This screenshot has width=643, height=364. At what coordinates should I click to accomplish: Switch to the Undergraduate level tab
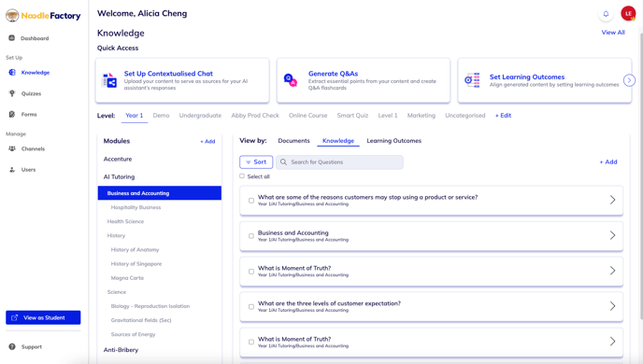pos(200,116)
